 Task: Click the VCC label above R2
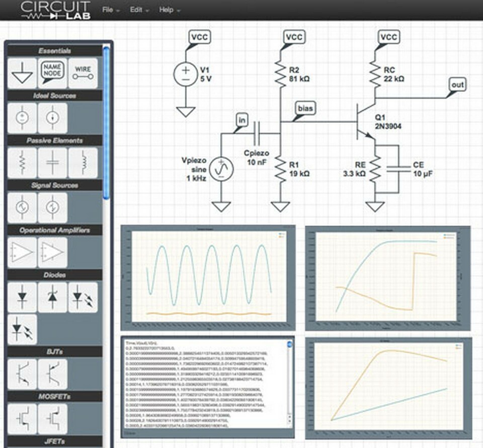pyautogui.click(x=294, y=37)
